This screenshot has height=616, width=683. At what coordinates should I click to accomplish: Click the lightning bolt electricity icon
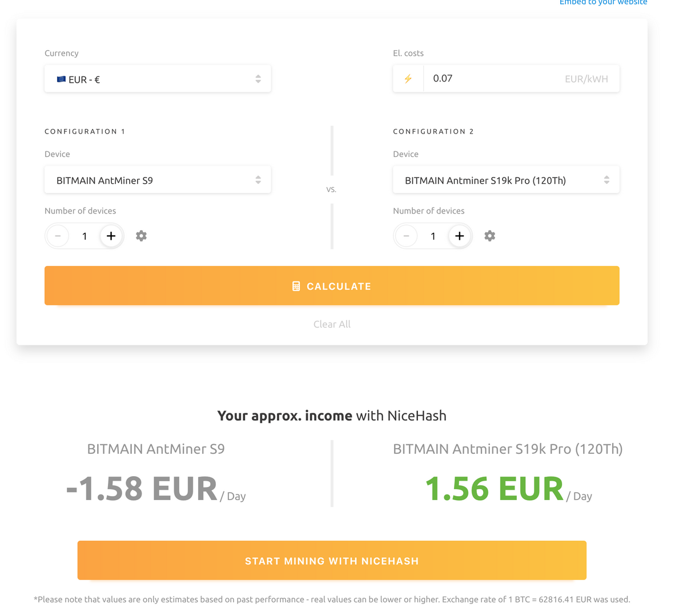[408, 78]
